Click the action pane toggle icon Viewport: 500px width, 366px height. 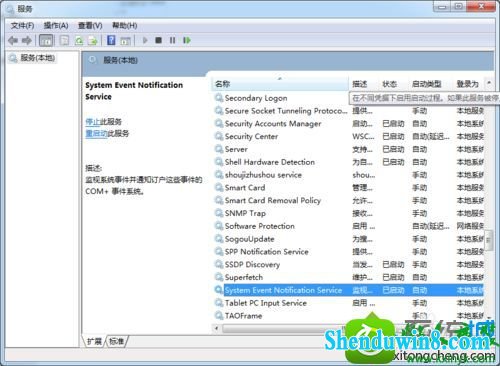(x=125, y=41)
